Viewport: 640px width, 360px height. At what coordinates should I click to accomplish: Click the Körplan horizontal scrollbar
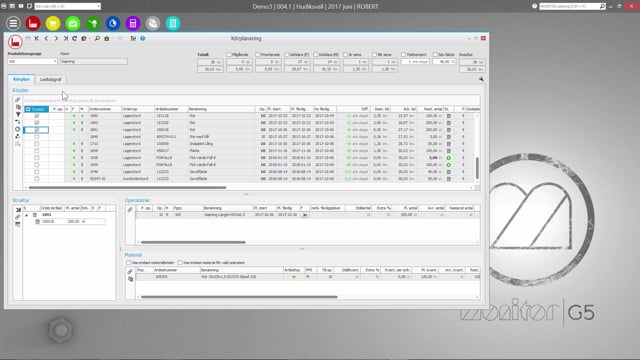[x=127, y=188]
